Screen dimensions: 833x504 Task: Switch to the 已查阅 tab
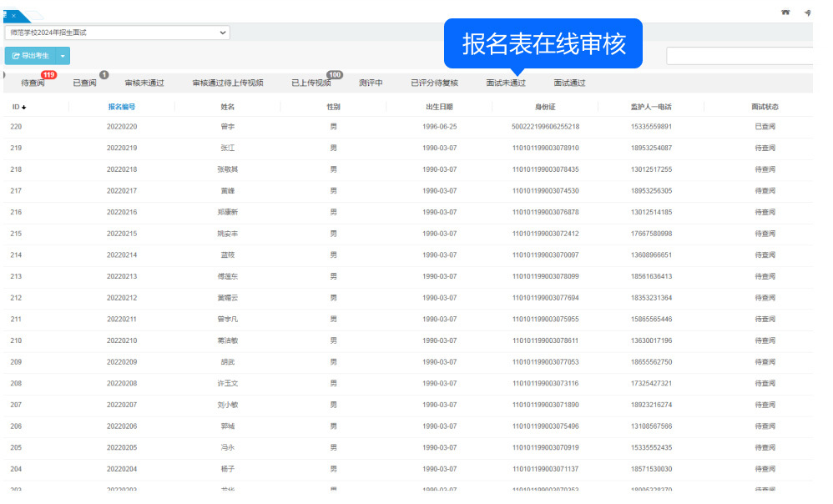pyautogui.click(x=84, y=83)
